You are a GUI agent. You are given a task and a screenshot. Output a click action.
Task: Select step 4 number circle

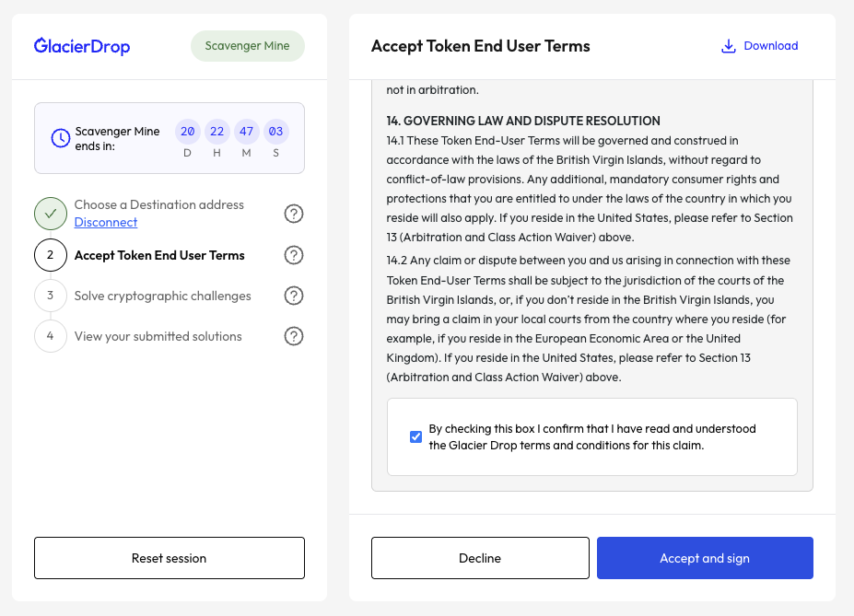pyautogui.click(x=51, y=336)
